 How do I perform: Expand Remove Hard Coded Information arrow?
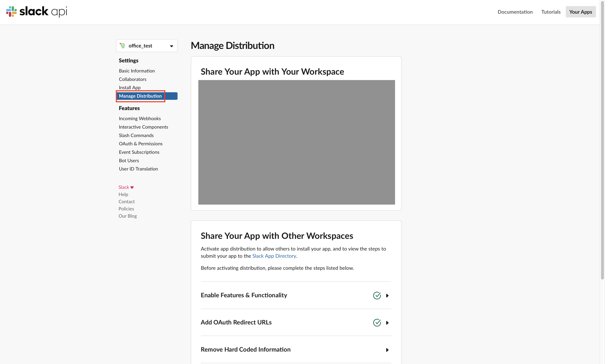[x=387, y=350]
